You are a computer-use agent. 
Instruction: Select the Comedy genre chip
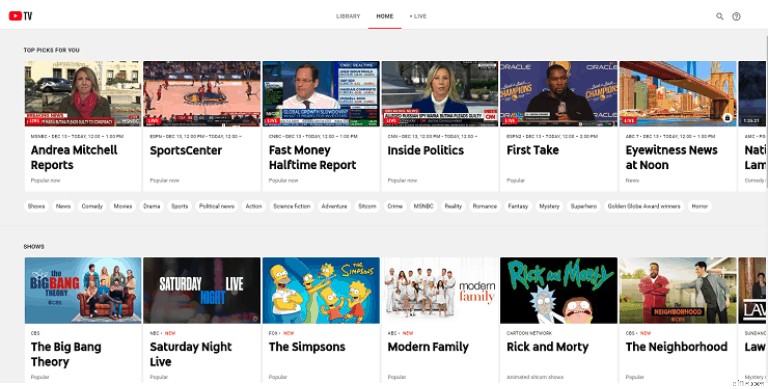coord(92,206)
